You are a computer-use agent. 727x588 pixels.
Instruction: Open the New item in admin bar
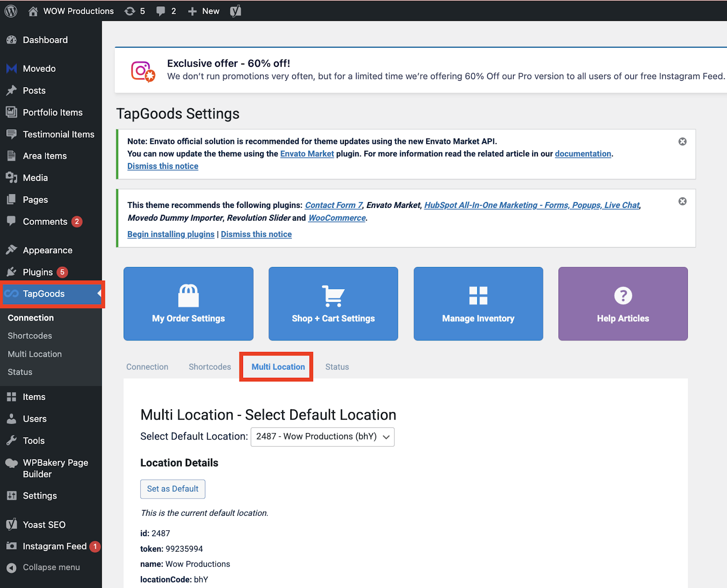[x=203, y=11]
